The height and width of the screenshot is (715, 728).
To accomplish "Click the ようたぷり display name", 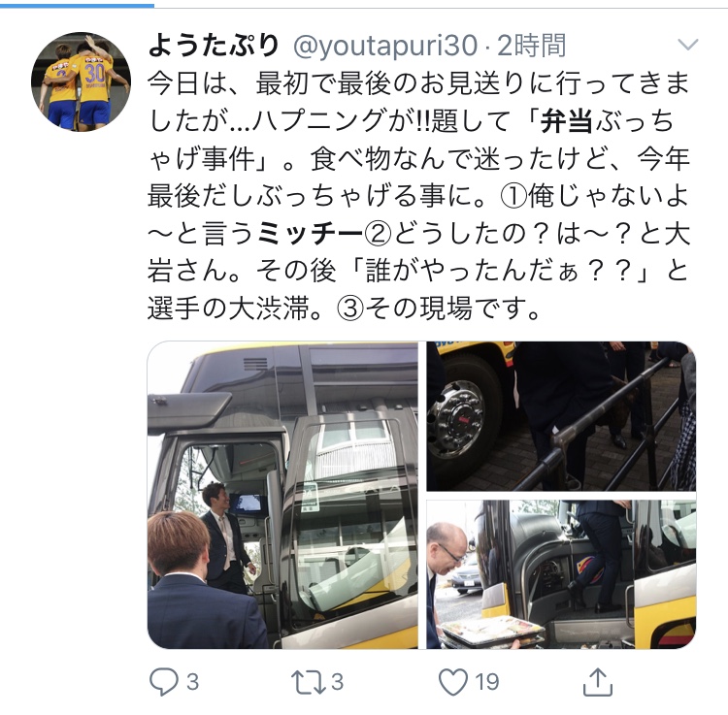I will point(214,46).
